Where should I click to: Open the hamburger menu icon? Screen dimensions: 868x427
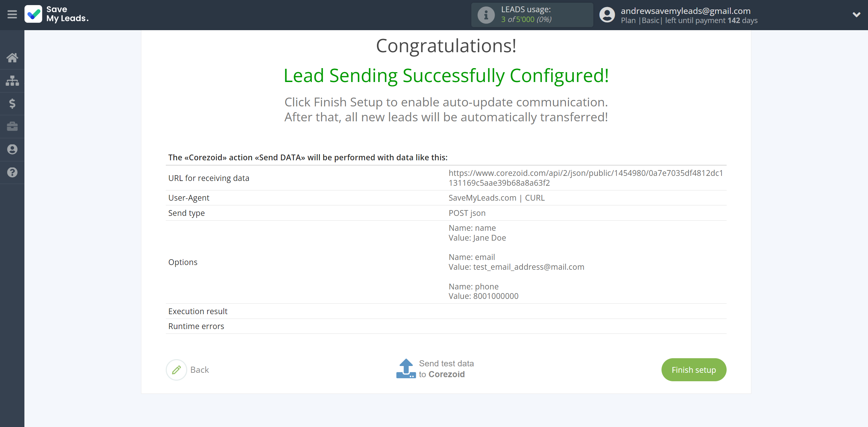[12, 15]
